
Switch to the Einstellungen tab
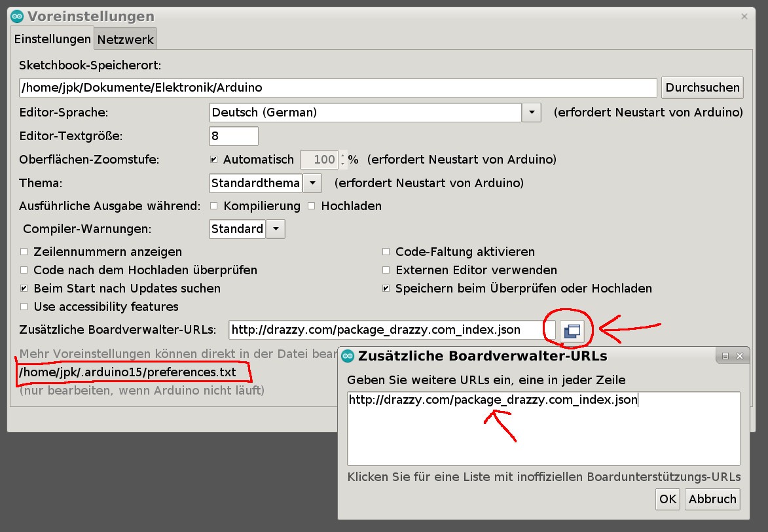click(x=52, y=39)
